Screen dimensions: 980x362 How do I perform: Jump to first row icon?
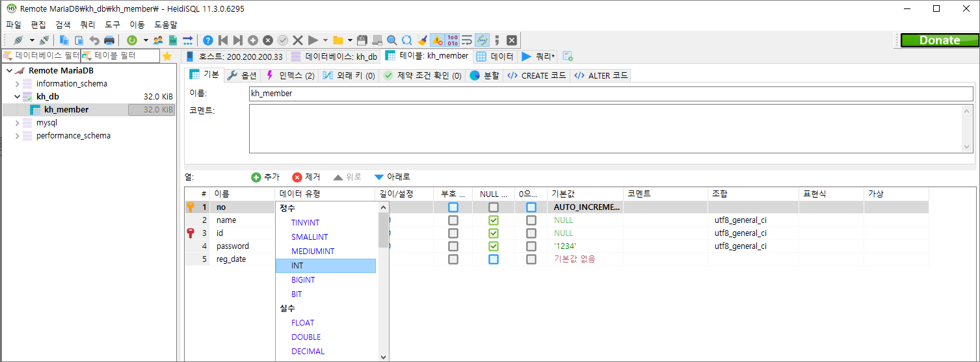(223, 40)
